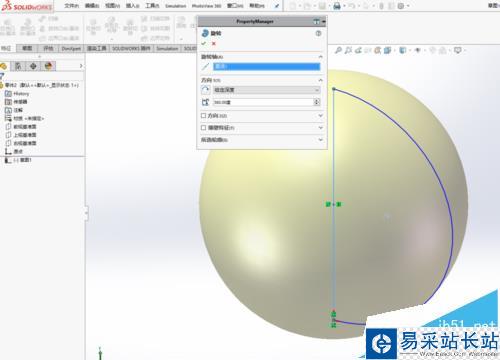The height and width of the screenshot is (360, 500).
Task: Confirm the Revolve feature with green checkmark
Action: pos(204,44)
